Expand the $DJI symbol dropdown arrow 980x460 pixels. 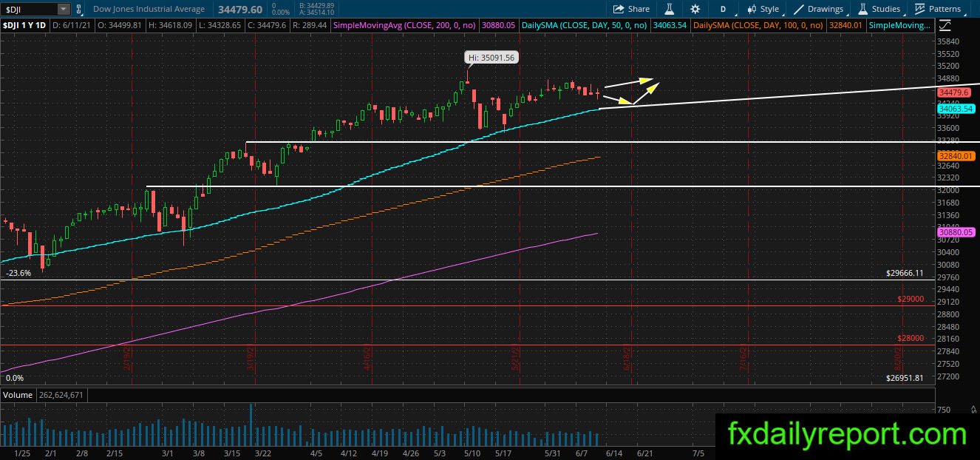click(64, 9)
